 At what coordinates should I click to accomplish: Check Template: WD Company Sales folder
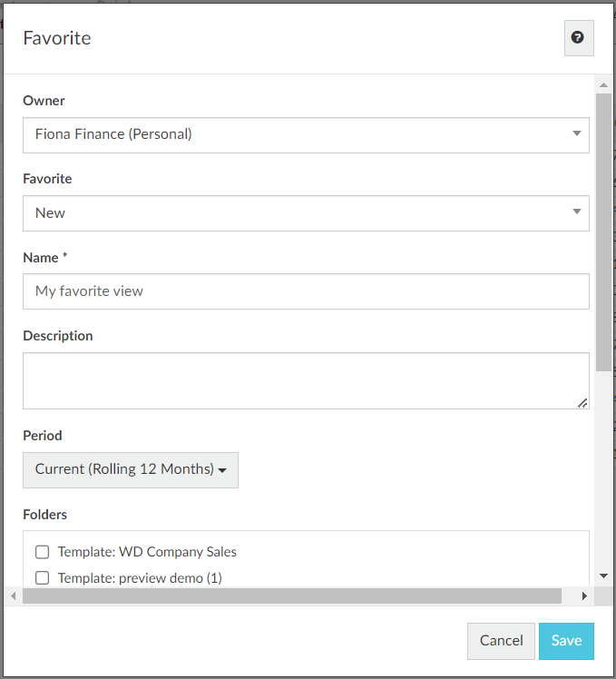click(x=42, y=552)
